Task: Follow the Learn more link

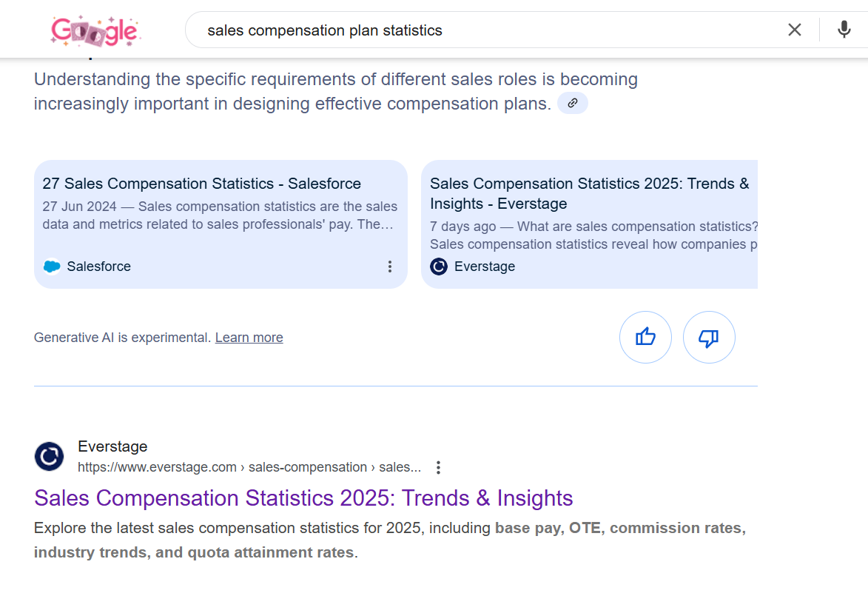Action: pos(249,338)
